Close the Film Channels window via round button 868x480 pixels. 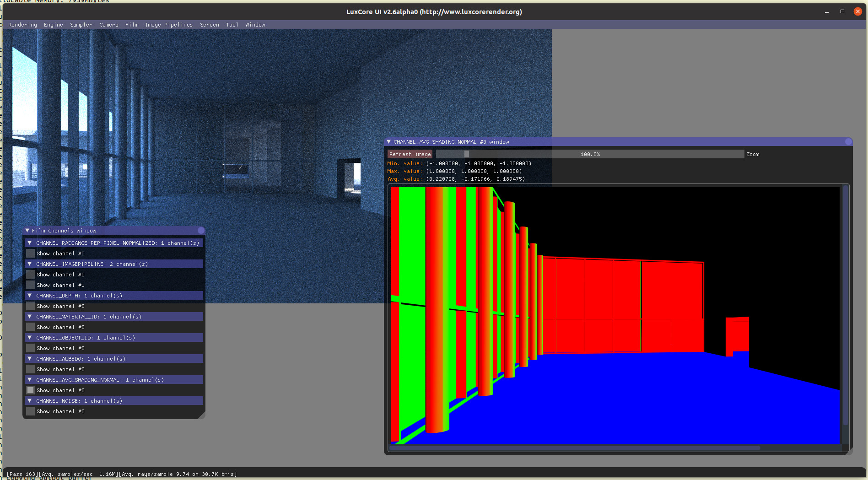click(x=201, y=231)
